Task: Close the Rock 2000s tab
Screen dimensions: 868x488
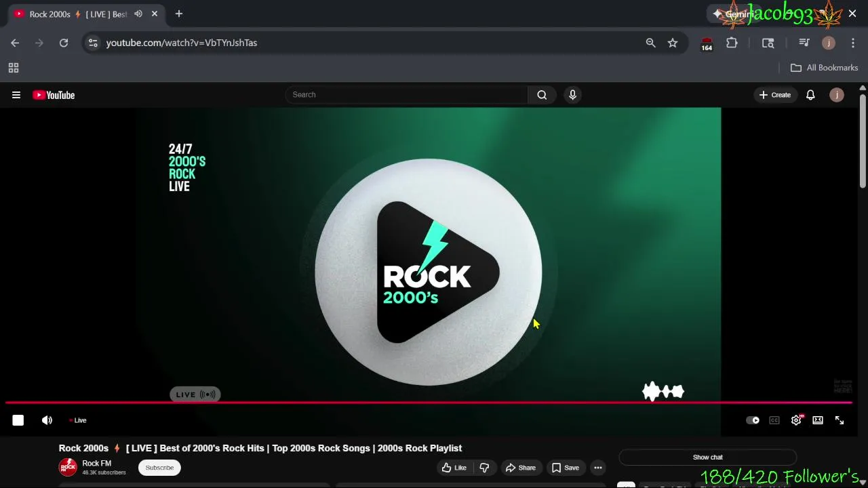Action: (x=155, y=14)
